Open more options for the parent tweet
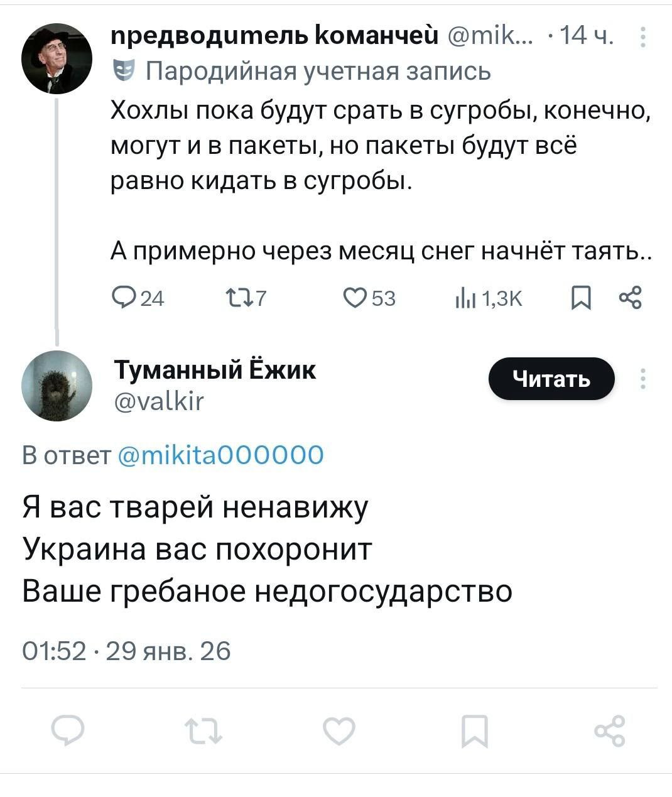 [x=642, y=38]
